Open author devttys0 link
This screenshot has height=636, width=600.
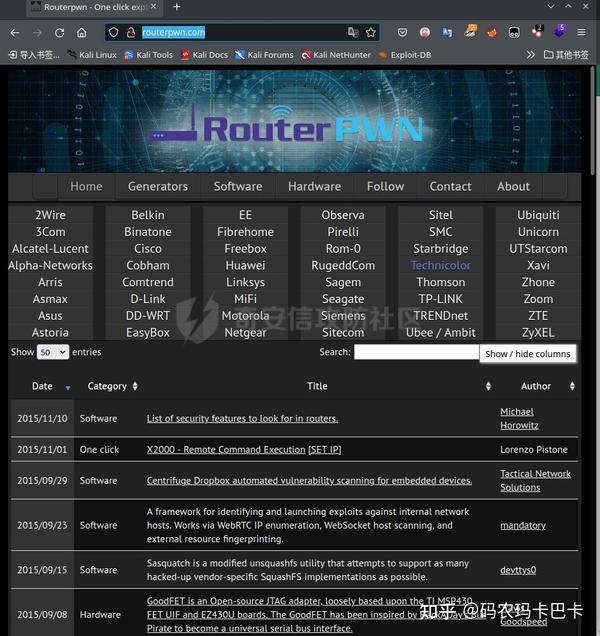click(518, 570)
